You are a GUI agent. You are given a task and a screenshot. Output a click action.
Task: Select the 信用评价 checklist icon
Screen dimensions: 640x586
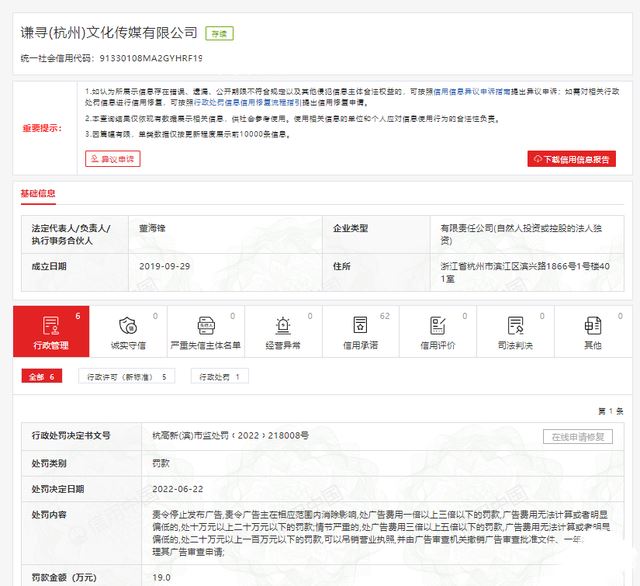point(438,326)
